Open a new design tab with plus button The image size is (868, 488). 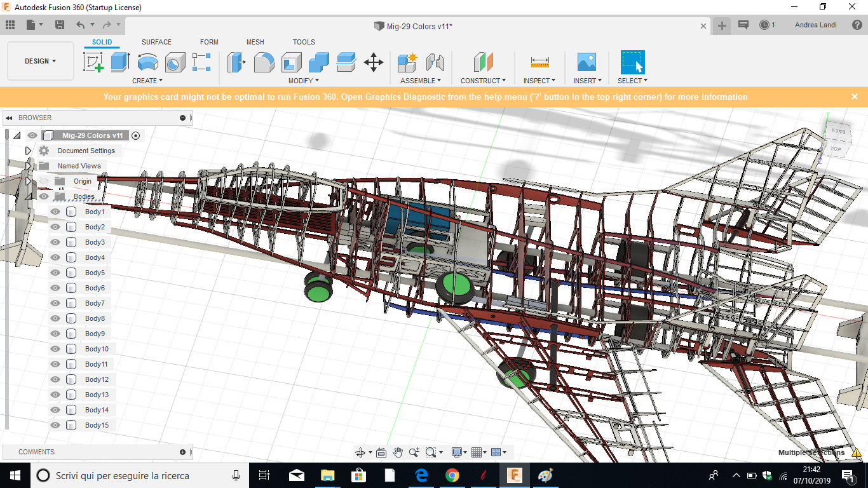coord(722,25)
